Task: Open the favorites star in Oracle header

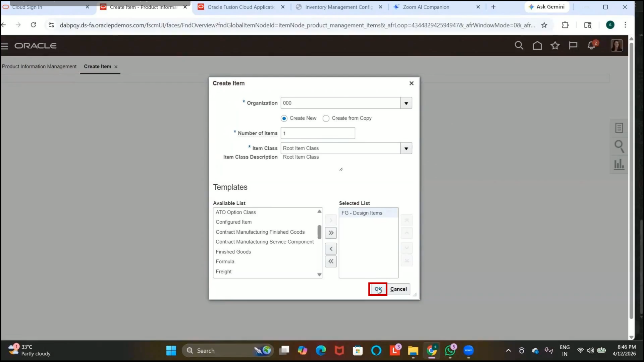Action: [x=555, y=45]
